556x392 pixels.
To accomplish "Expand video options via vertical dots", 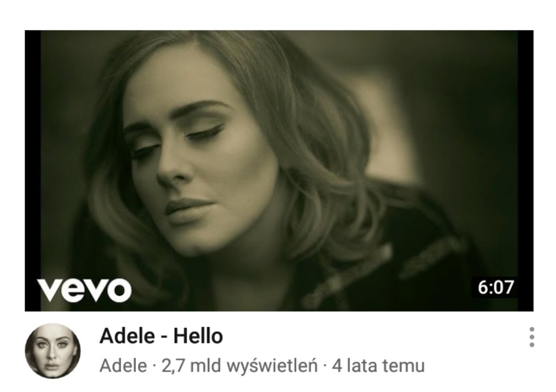I will (x=531, y=337).
